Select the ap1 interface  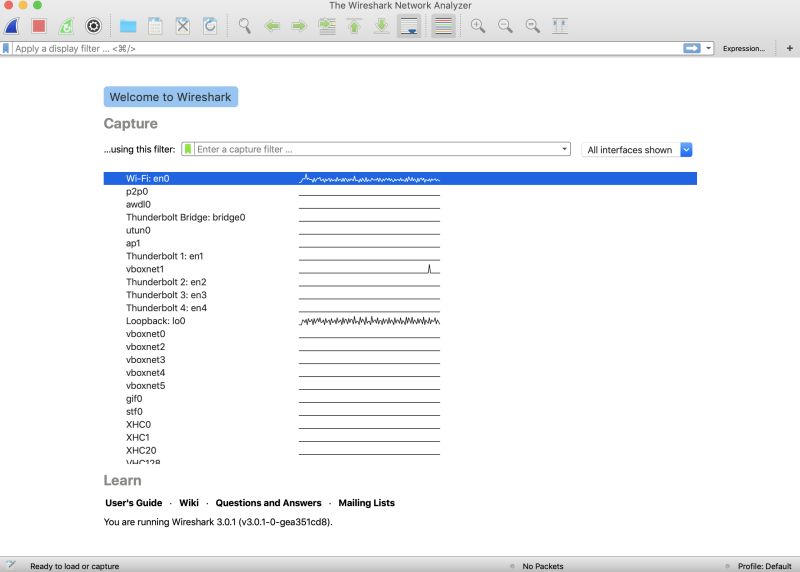400,243
